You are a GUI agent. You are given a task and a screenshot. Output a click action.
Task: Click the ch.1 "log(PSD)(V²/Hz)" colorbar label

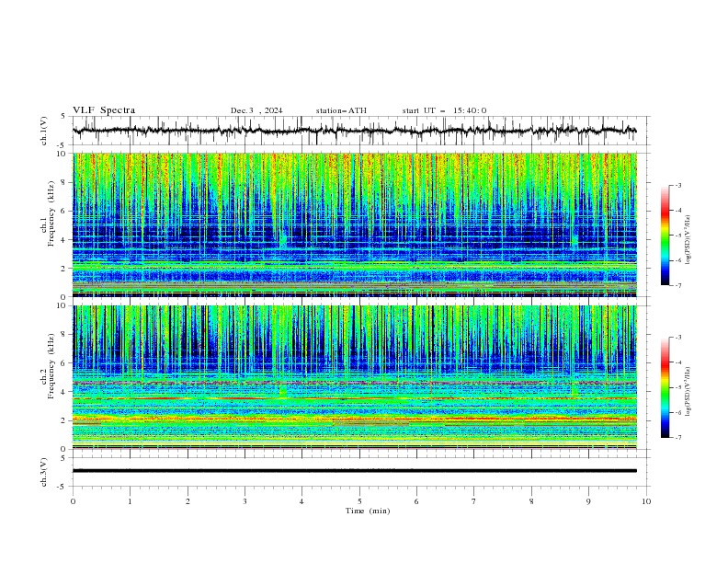coord(688,240)
